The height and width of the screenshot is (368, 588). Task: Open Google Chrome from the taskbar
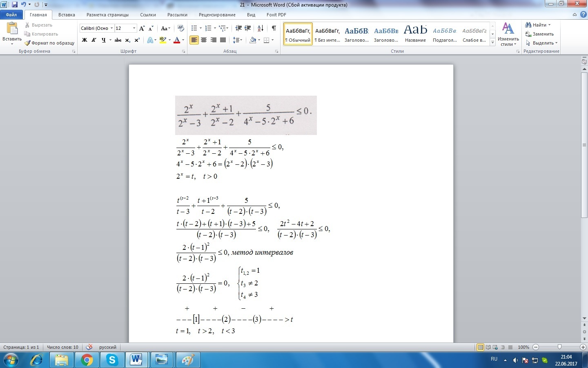(86, 360)
